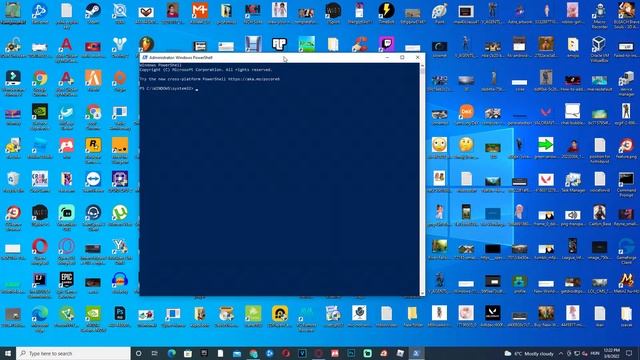Screen dimensions: 640x360
Task: Switch to the PowerShell taskbar button
Action: [x=416, y=353]
